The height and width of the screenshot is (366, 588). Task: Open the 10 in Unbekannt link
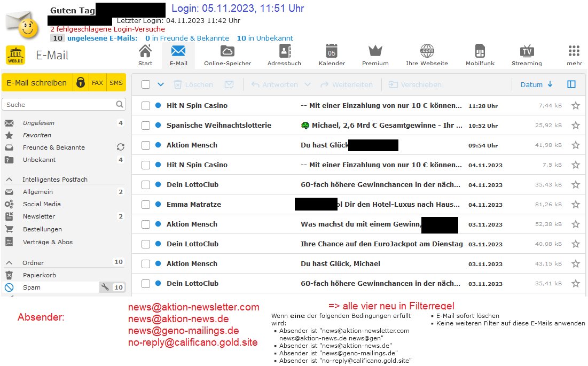point(265,38)
